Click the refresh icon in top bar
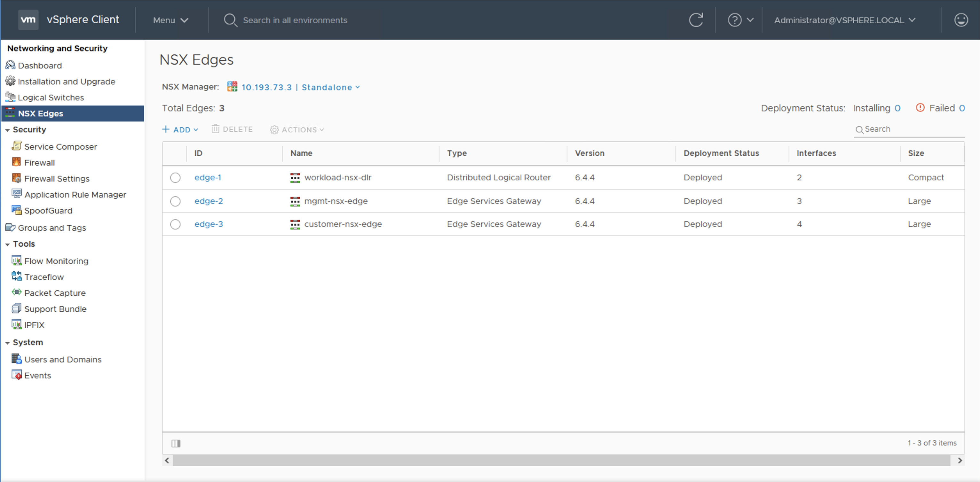Viewport: 980px width, 482px height. tap(696, 20)
